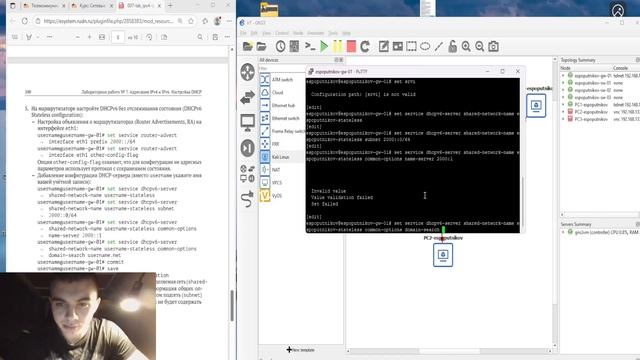Click browser address bar URL
Screen dimensions: 640x360
coord(108,21)
